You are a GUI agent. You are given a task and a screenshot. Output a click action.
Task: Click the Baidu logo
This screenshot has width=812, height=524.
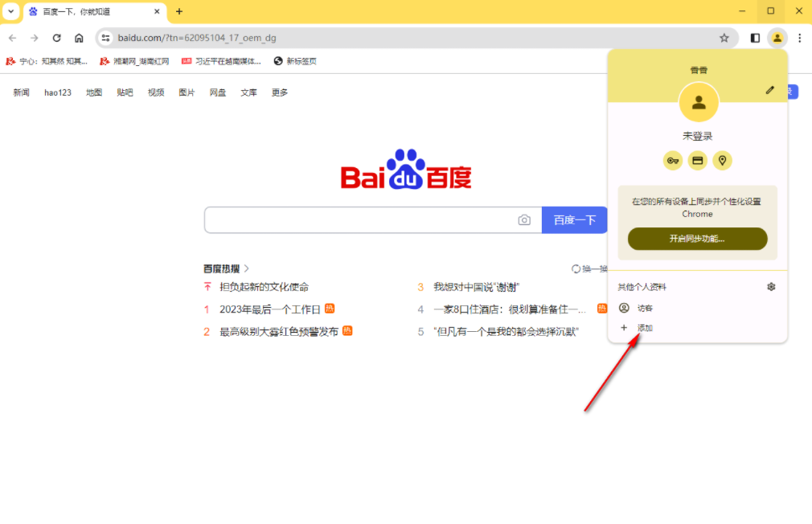(x=406, y=170)
